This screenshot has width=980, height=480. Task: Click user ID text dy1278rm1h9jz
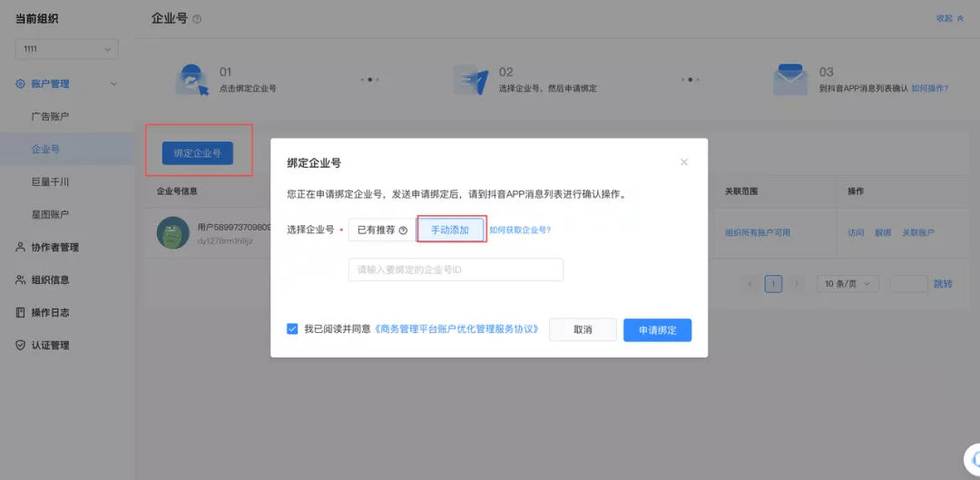click(x=225, y=240)
